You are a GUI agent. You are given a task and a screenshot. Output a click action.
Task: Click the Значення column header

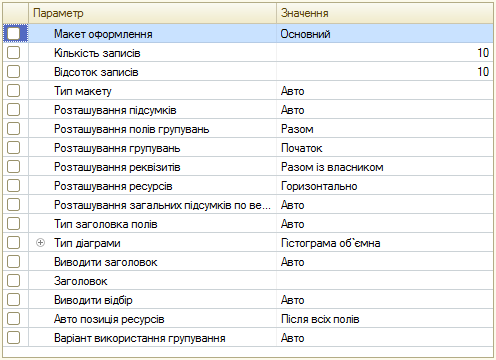[385, 13]
